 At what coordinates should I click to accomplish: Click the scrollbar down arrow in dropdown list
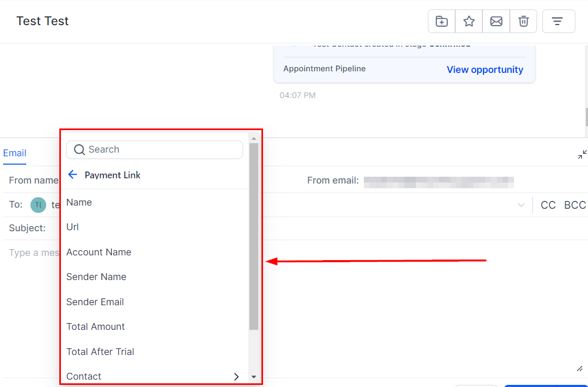point(254,377)
